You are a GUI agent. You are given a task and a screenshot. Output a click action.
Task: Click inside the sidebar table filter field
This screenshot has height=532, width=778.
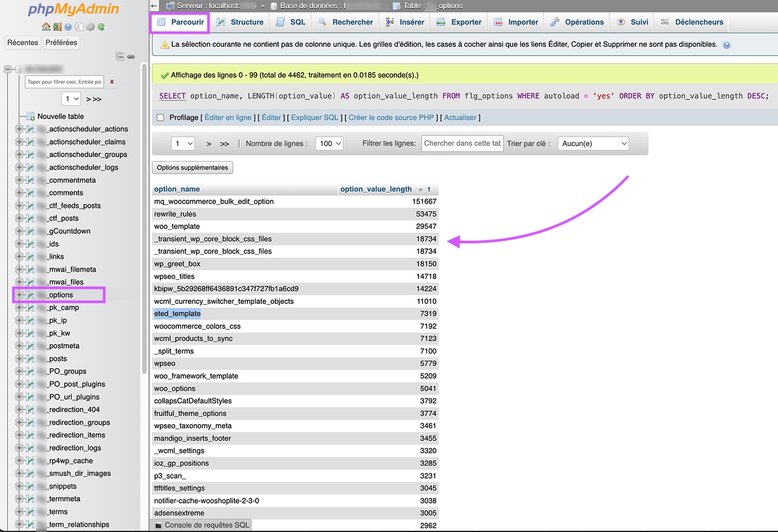click(64, 82)
